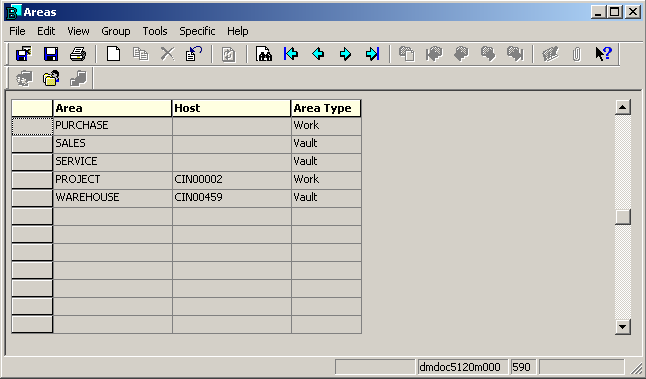
Task: Click the Area column header
Action: (x=112, y=108)
